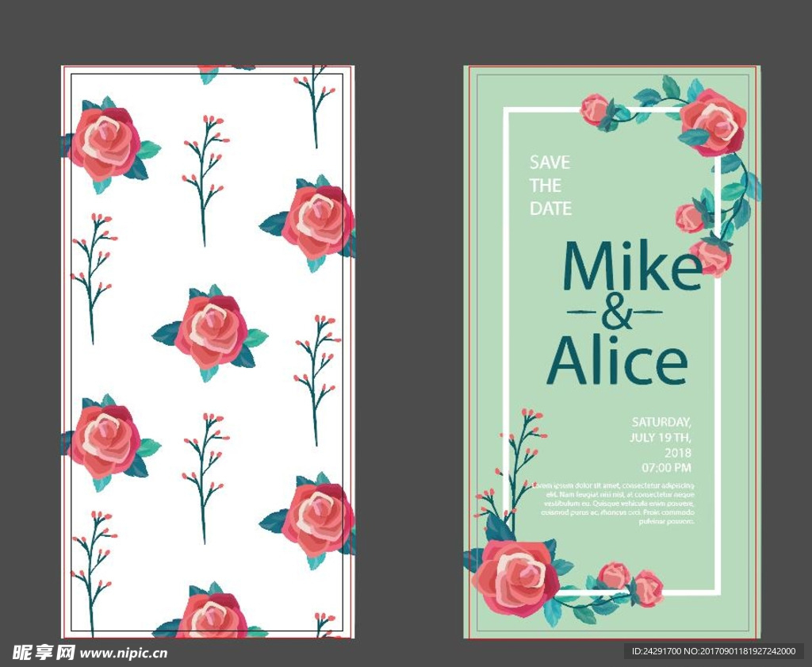
Task: Select the name "Mike" on the card
Action: point(632,265)
